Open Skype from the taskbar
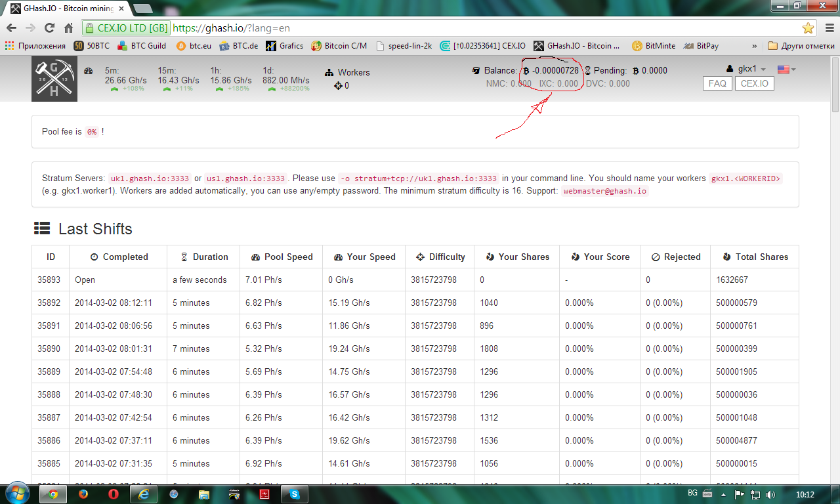Viewport: 840px width, 504px height. click(295, 494)
